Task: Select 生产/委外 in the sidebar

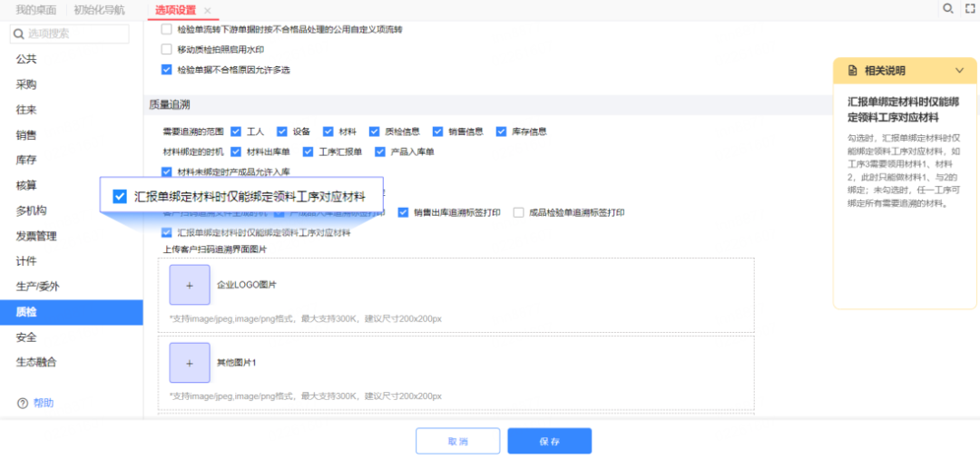Action: [37, 287]
